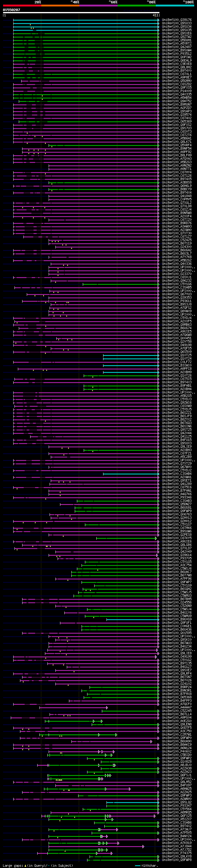This screenshot has height=868, width=197.
Task: Click the cyan alignment bar for UniRef100_Q10T24
Action: (x=131, y=358)
